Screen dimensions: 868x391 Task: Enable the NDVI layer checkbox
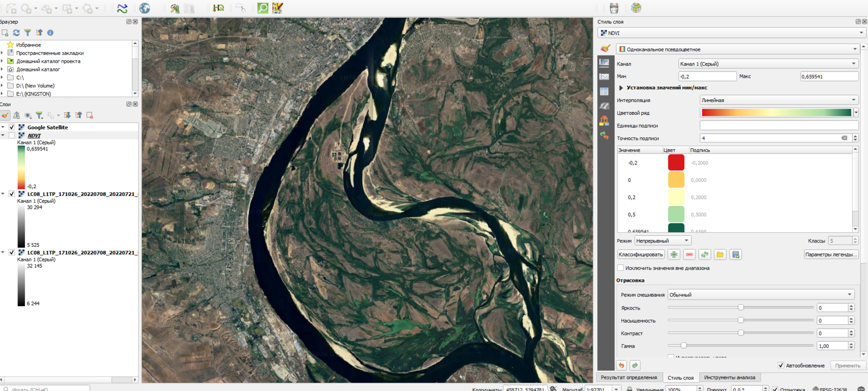coord(12,136)
